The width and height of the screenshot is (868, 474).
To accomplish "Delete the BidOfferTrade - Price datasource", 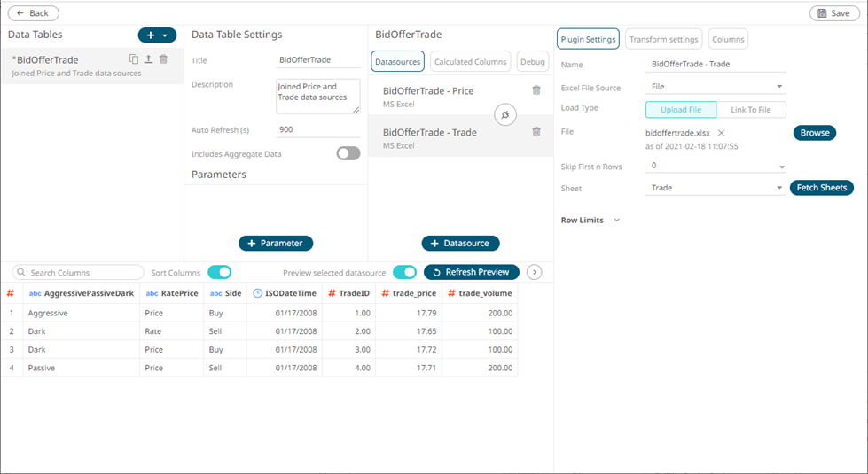I will [x=536, y=90].
